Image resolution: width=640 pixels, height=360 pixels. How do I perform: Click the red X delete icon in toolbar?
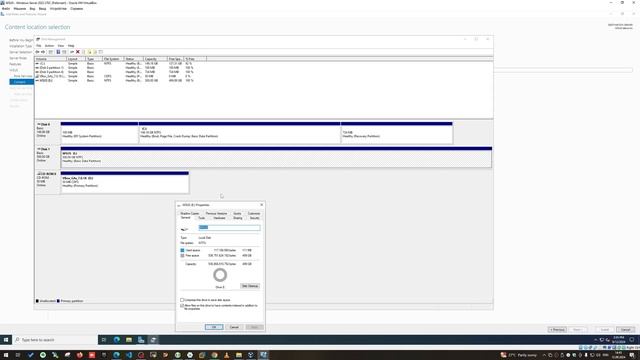(x=78, y=52)
